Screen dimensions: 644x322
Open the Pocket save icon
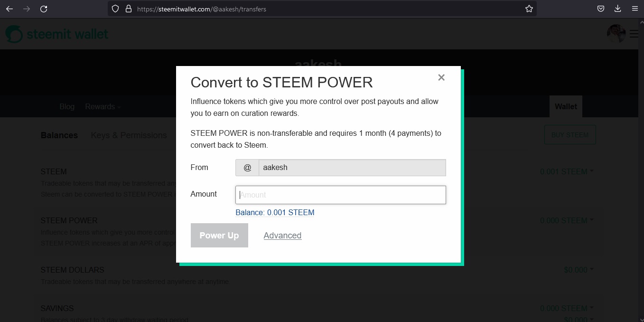click(600, 9)
